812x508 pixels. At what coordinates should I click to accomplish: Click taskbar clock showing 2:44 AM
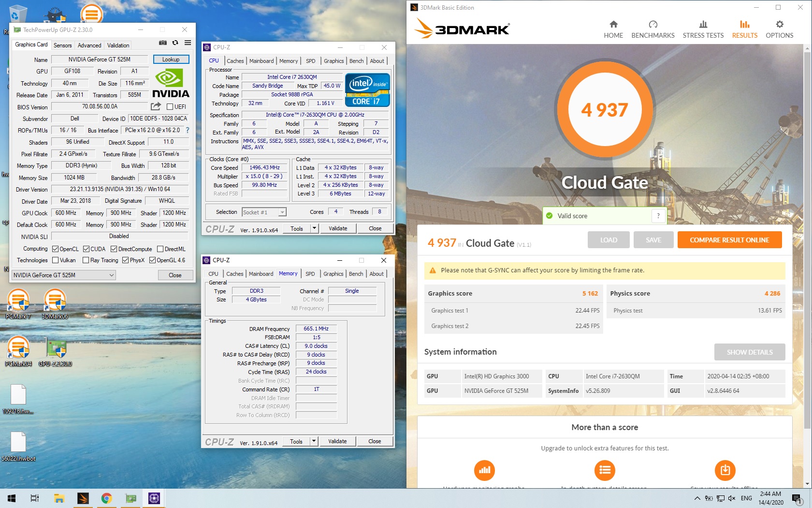click(x=770, y=498)
